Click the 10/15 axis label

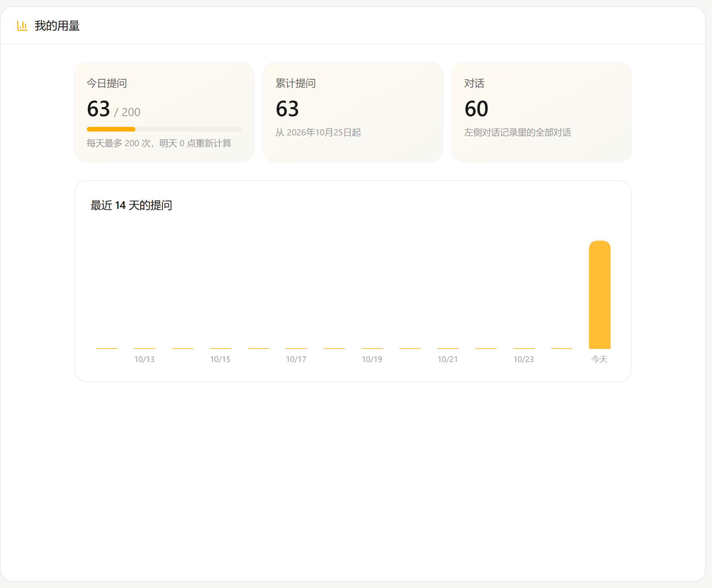point(220,359)
